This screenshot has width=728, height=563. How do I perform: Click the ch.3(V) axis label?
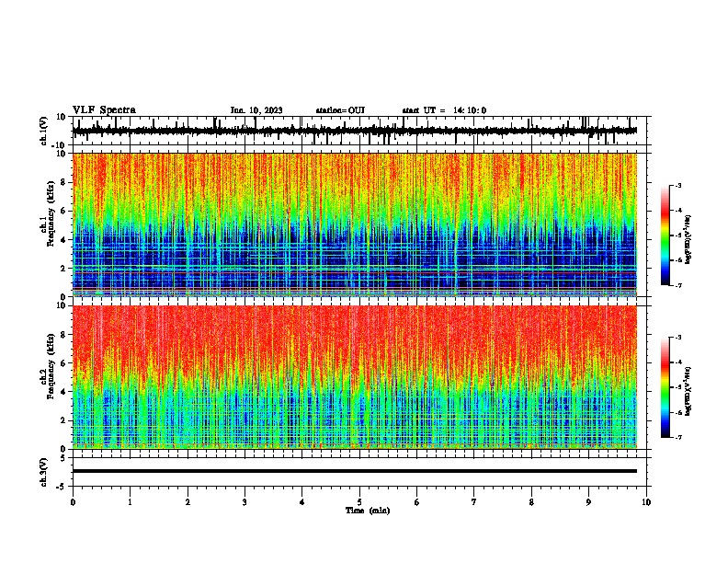[x=43, y=472]
